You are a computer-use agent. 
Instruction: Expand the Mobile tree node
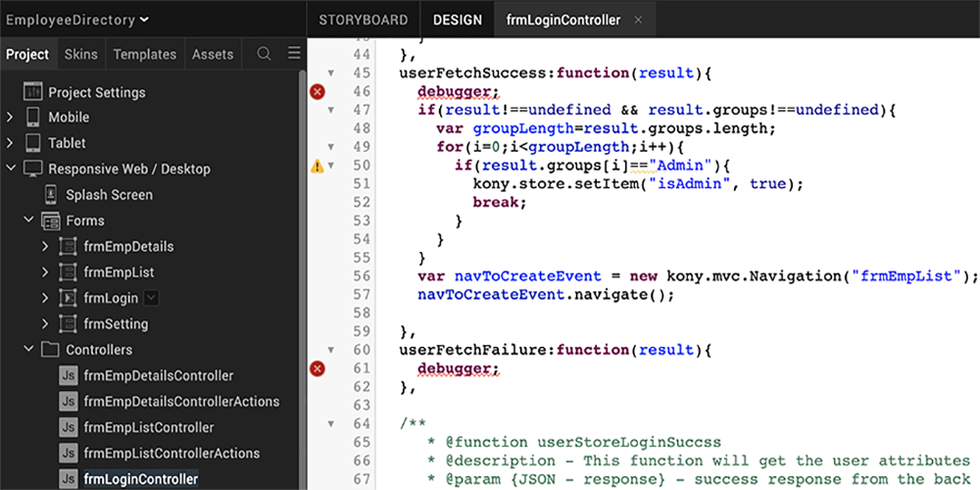10,118
